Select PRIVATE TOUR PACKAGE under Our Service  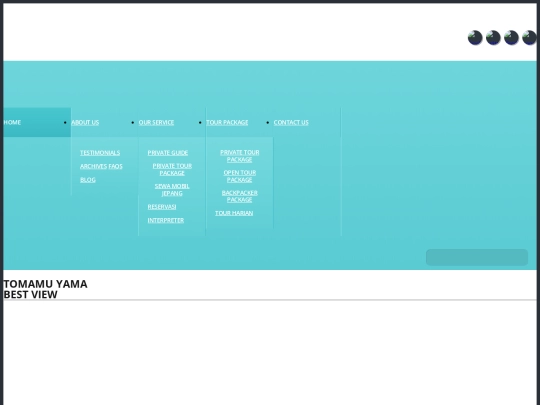[x=172, y=169]
